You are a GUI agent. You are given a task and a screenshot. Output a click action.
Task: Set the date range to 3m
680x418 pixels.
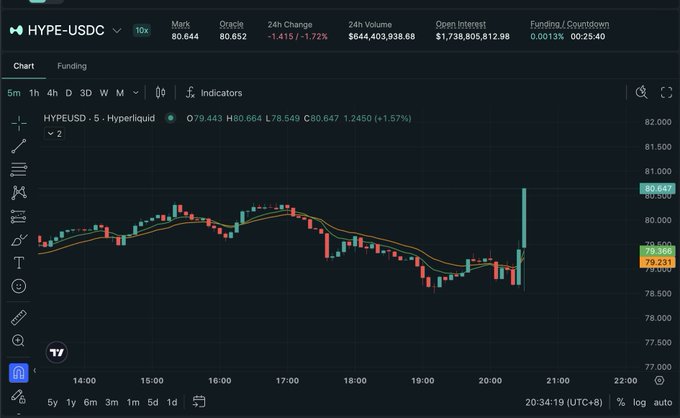(x=111, y=402)
